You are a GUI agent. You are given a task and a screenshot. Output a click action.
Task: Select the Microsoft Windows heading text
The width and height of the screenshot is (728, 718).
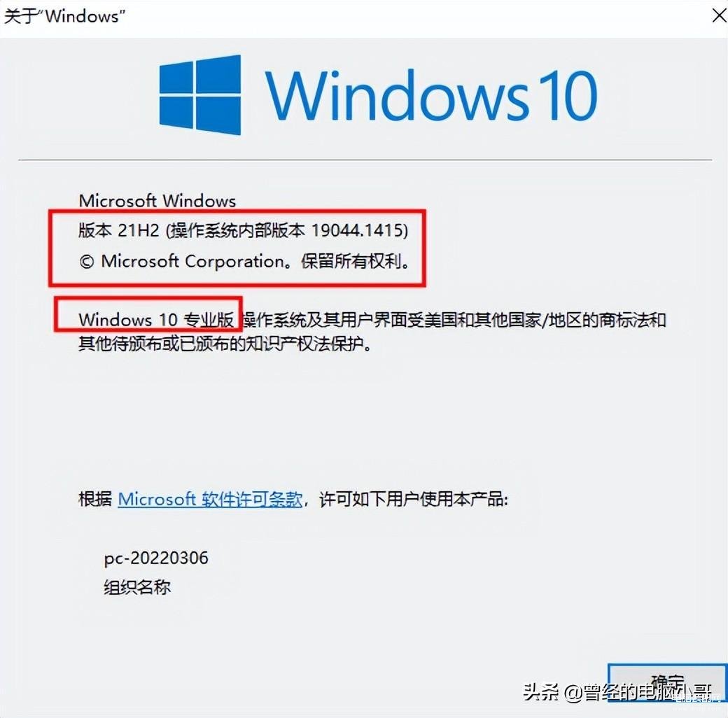click(157, 201)
